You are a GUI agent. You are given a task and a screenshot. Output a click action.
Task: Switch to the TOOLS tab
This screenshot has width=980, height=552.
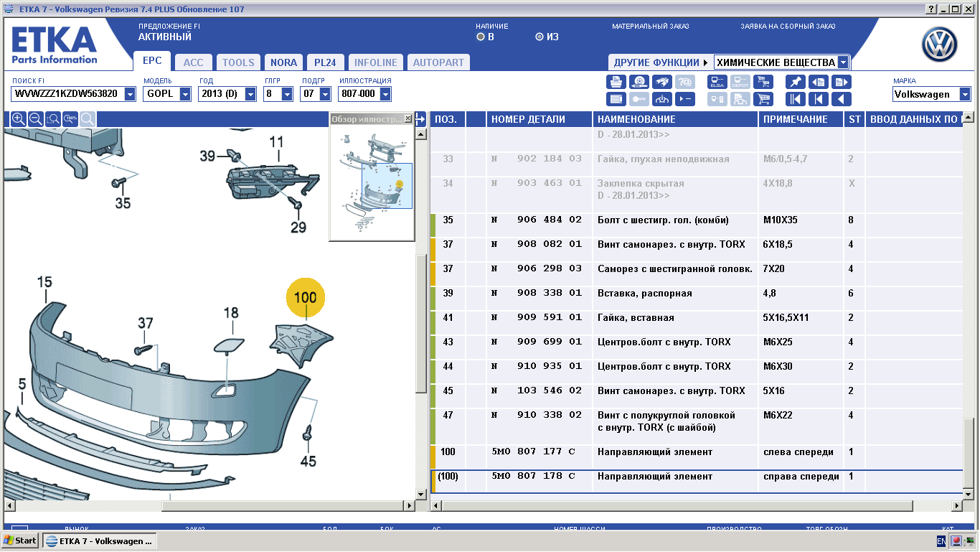(238, 62)
